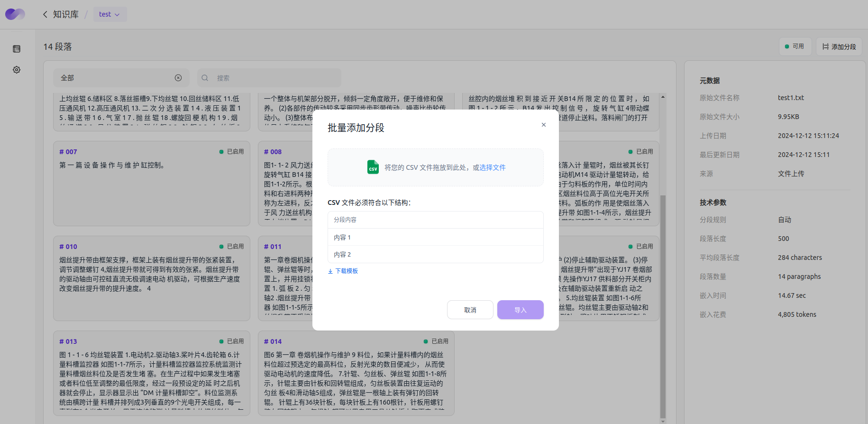This screenshot has height=424, width=868.
Task: Click the 取消 button
Action: [470, 310]
